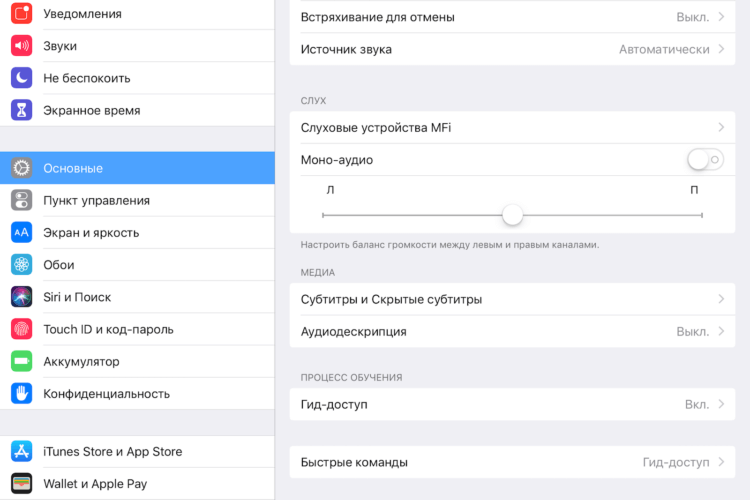
Task: Open Гид-доступ setting row
Action: pos(512,404)
